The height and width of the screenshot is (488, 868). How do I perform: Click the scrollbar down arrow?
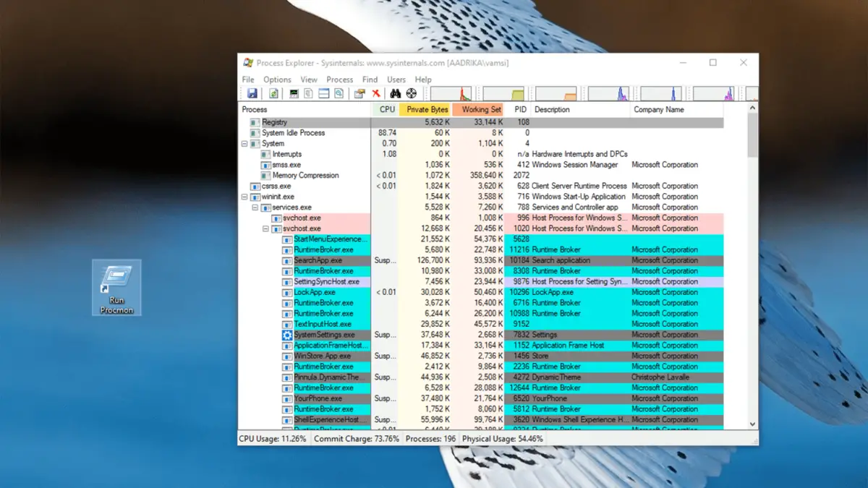click(x=752, y=424)
